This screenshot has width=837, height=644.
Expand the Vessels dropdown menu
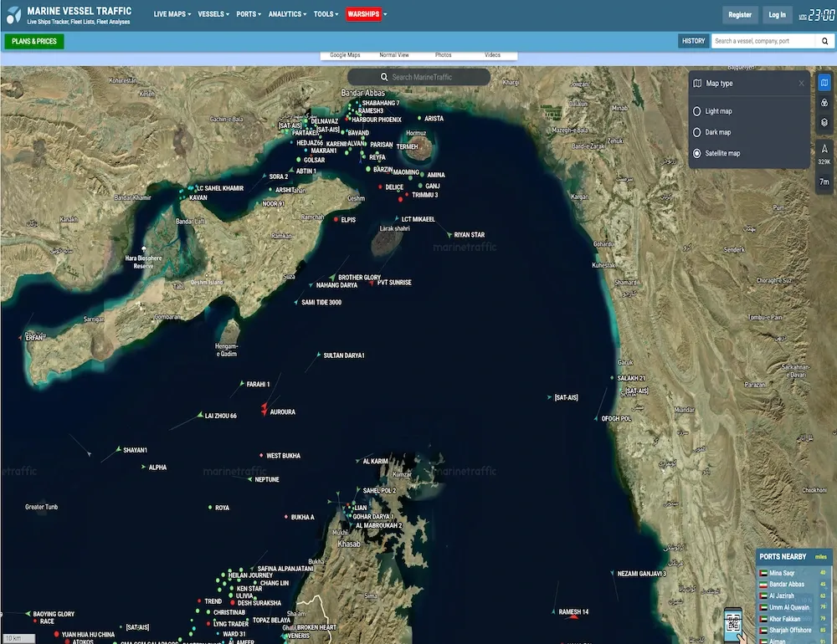(x=213, y=14)
